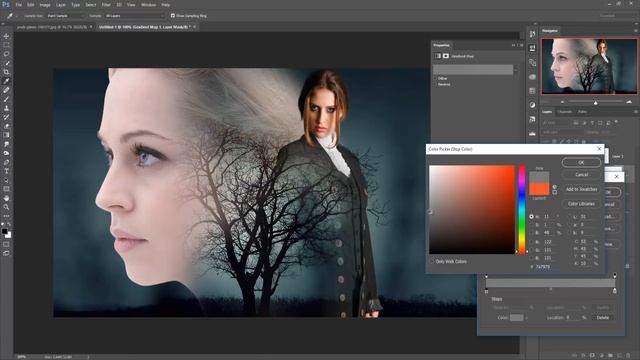The image size is (640, 360).
Task: Open the Adjustments panel circle icon
Action: tap(532, 105)
